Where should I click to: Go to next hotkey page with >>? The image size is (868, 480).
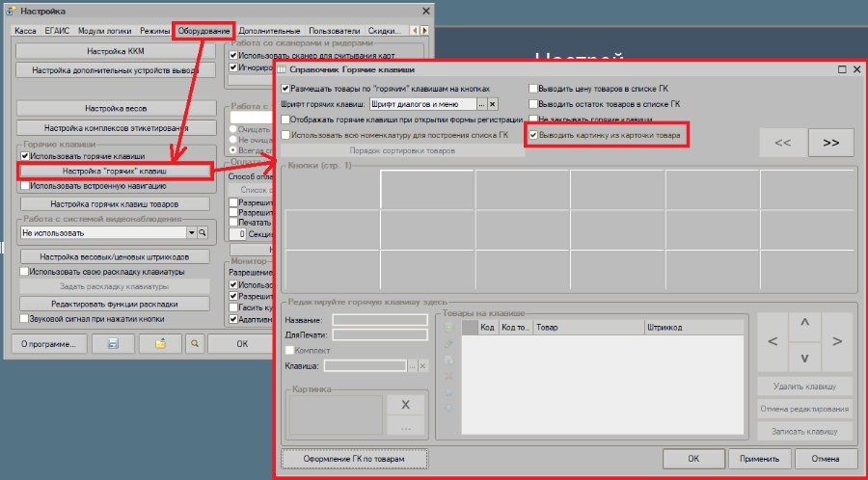831,143
